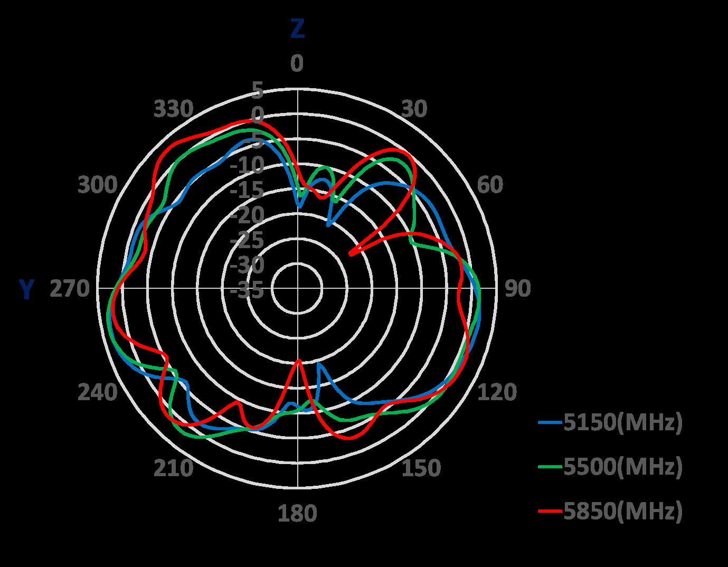This screenshot has width=728, height=567.
Task: Click the 30 degree angle label
Action: [x=414, y=109]
